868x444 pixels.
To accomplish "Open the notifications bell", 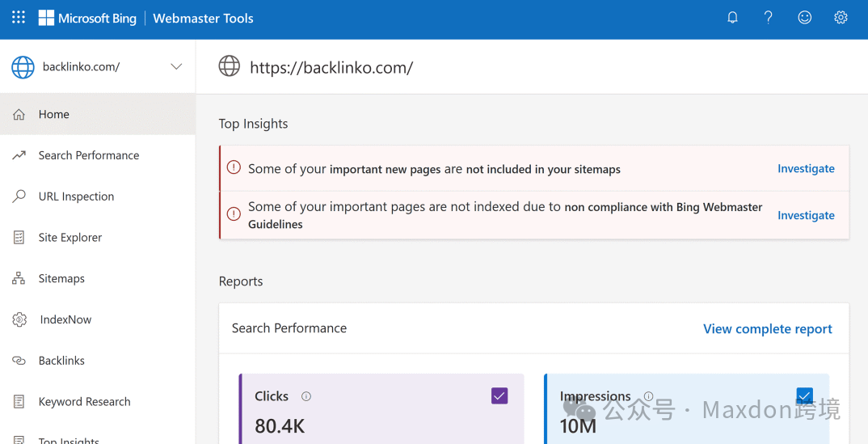I will tap(732, 18).
